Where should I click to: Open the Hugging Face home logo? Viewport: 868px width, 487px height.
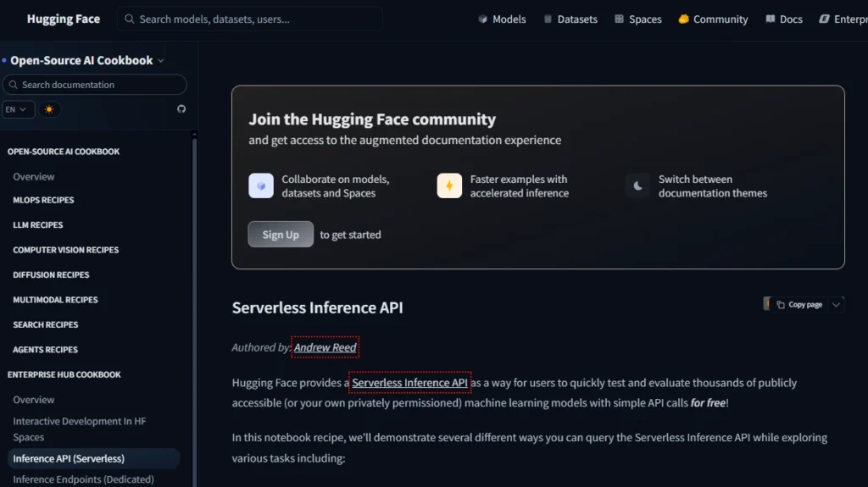(63, 19)
